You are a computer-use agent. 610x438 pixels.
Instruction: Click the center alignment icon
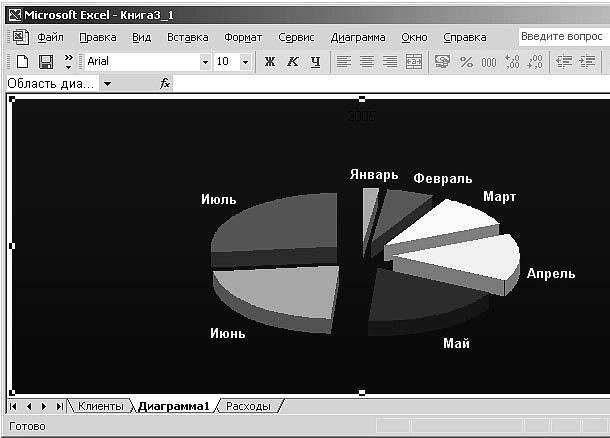pos(367,62)
